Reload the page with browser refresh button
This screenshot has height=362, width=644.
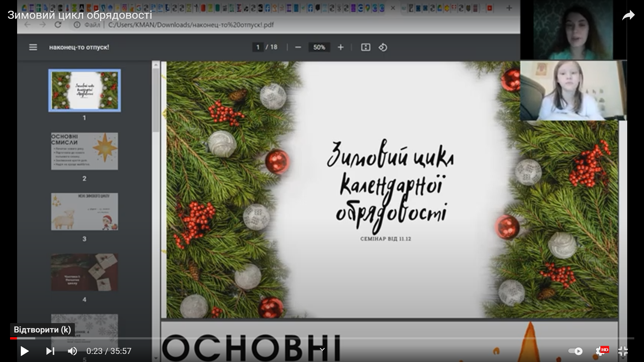pos(58,25)
